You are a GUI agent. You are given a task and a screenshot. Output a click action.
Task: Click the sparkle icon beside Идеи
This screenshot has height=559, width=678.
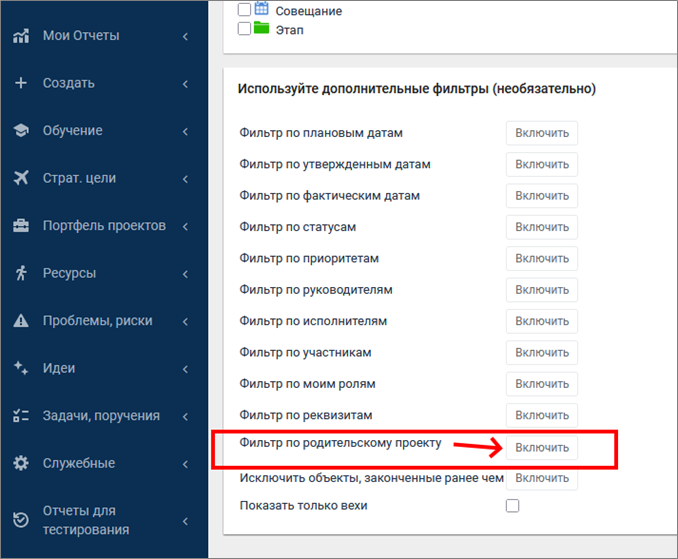click(21, 368)
